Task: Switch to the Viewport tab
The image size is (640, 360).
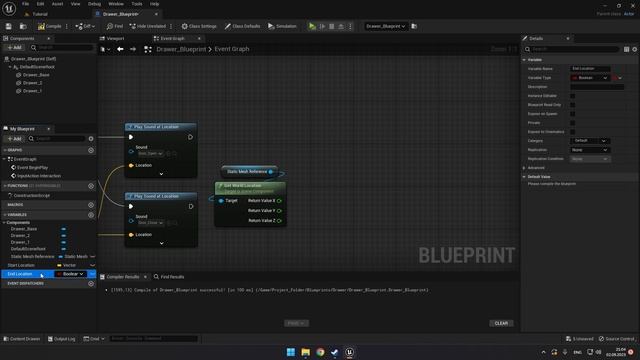Action: point(115,38)
